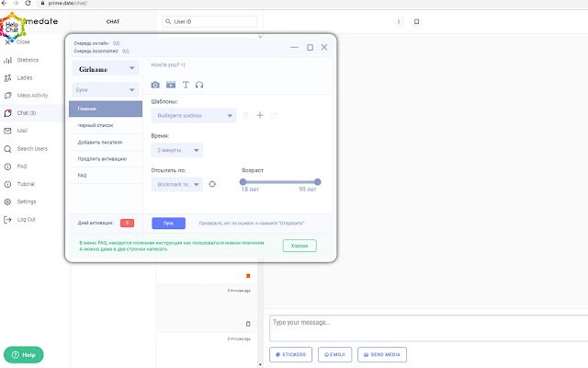This screenshot has width=588, height=368.
Task: Open Mass Activity in the sidebar
Action: 32,96
